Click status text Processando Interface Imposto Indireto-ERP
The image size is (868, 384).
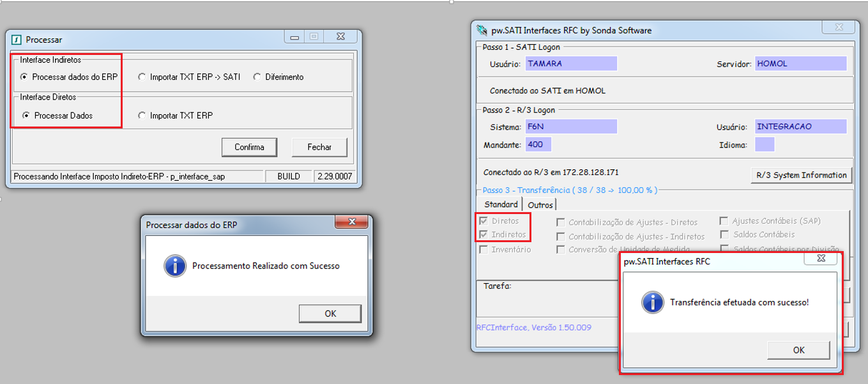tap(119, 176)
